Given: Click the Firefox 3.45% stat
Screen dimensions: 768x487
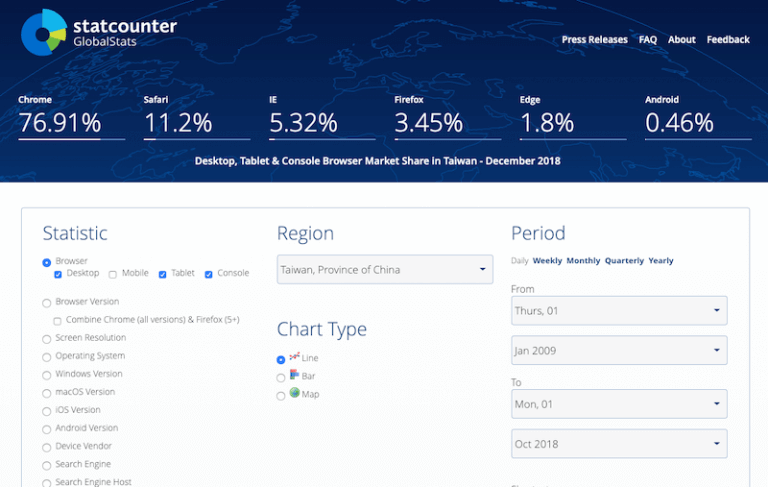Looking at the screenshot, I should tap(448, 117).
